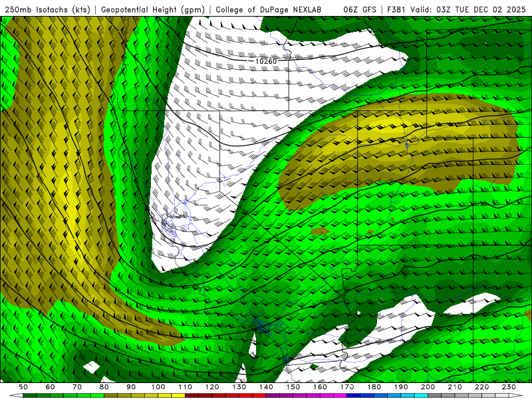Viewport: 532px width, 399px height.
Task: Select the 90 knots scale label
Action: (x=131, y=387)
